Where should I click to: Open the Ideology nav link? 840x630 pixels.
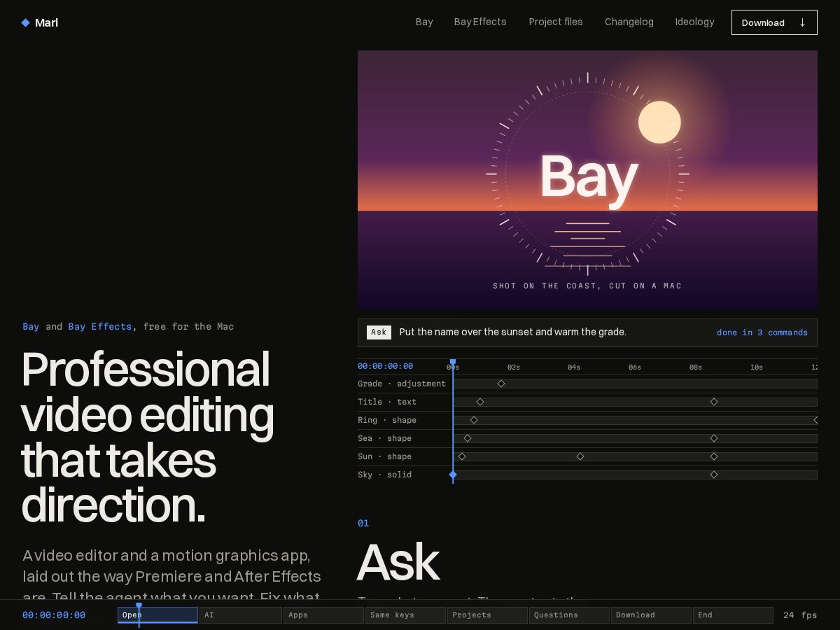[x=694, y=22]
